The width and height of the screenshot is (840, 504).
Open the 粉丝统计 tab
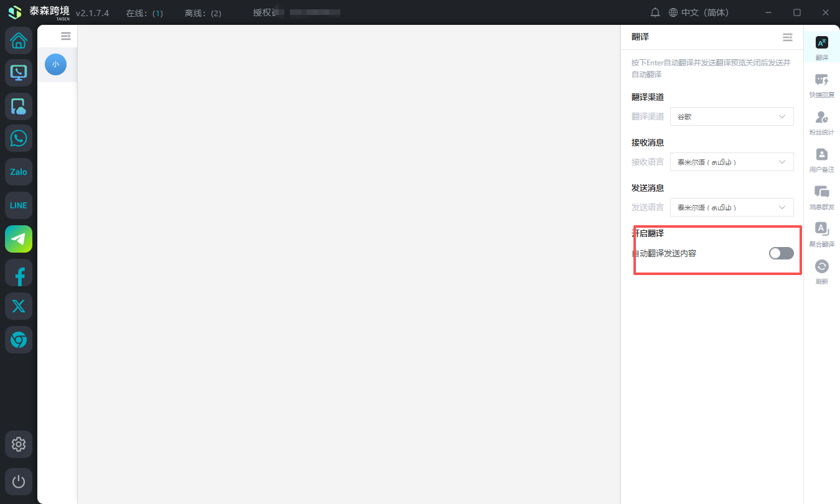tap(821, 123)
